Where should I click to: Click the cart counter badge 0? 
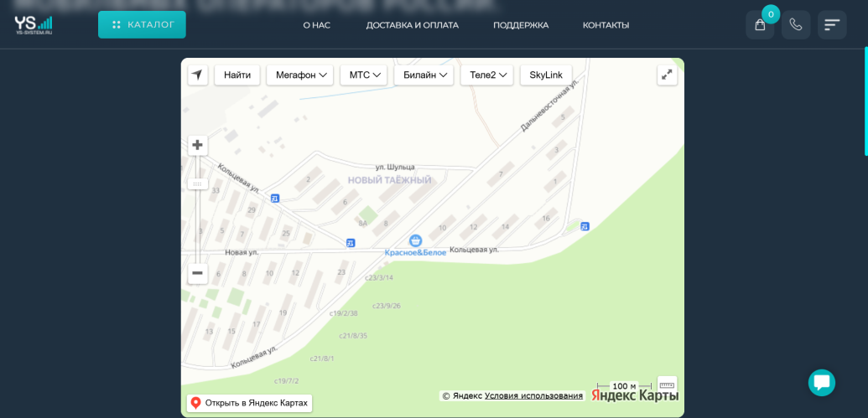(x=771, y=14)
